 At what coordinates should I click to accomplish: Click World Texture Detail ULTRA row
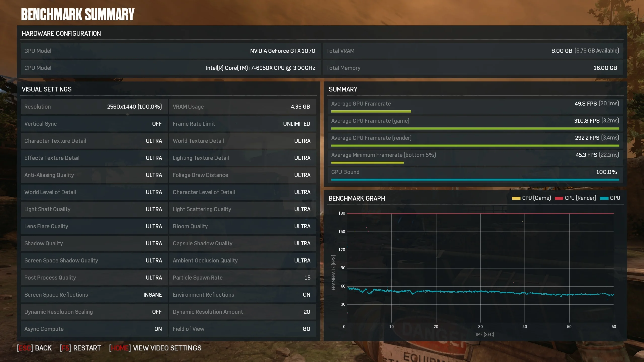pos(243,141)
